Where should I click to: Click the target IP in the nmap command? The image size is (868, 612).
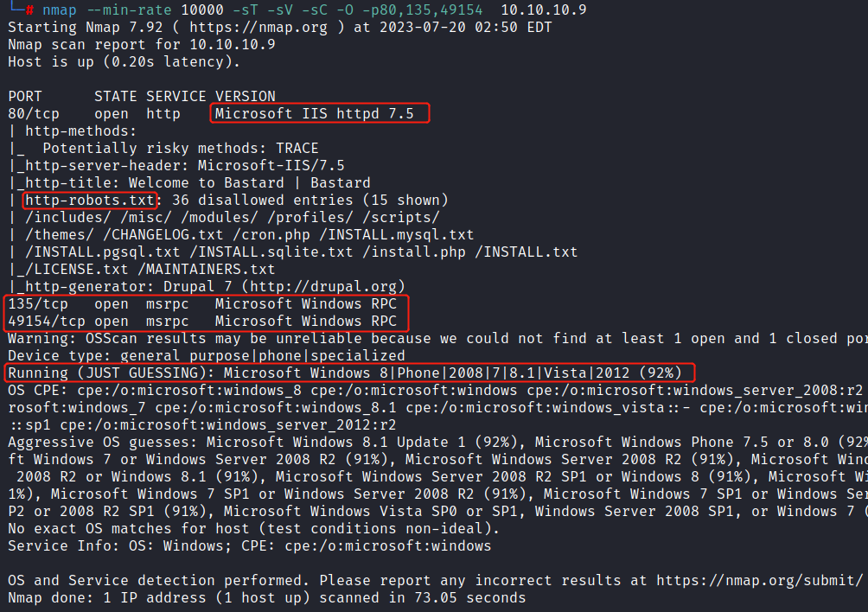pos(544,10)
